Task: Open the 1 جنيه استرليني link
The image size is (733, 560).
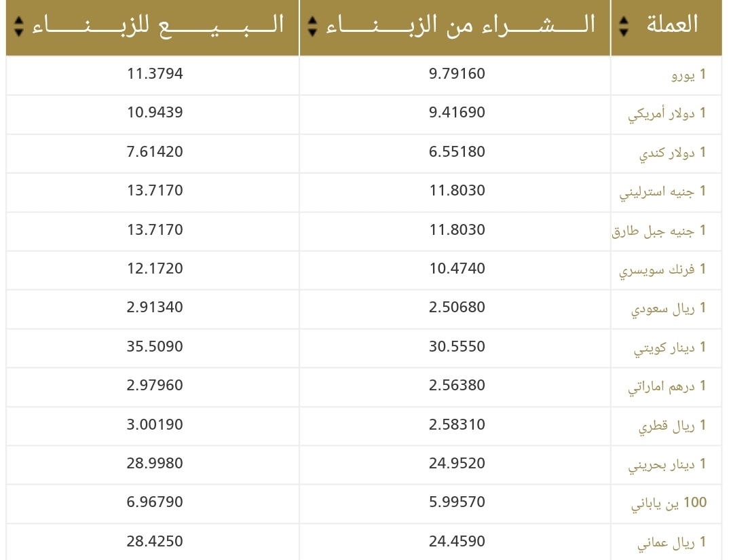Action: [x=662, y=191]
